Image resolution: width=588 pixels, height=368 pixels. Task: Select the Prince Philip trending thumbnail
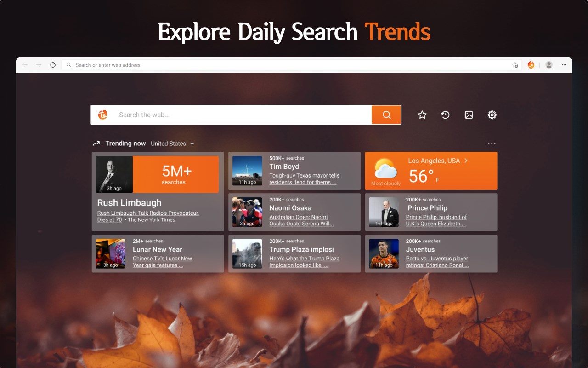[384, 212]
